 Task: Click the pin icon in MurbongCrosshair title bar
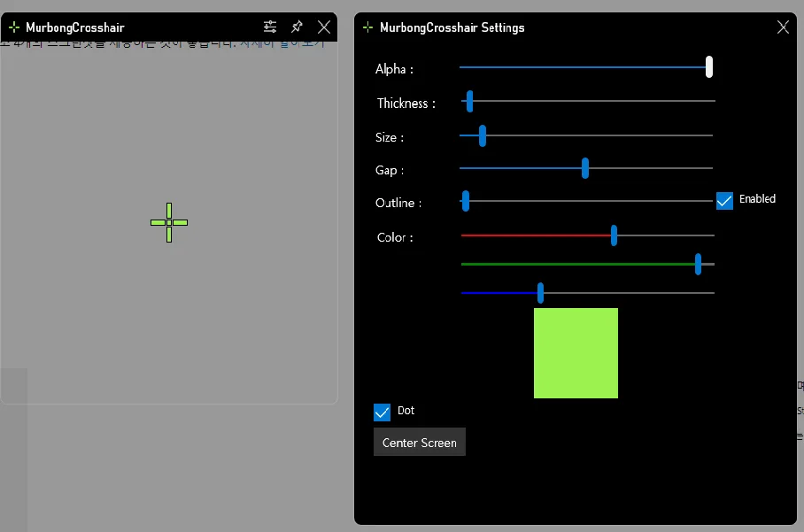[297, 27]
